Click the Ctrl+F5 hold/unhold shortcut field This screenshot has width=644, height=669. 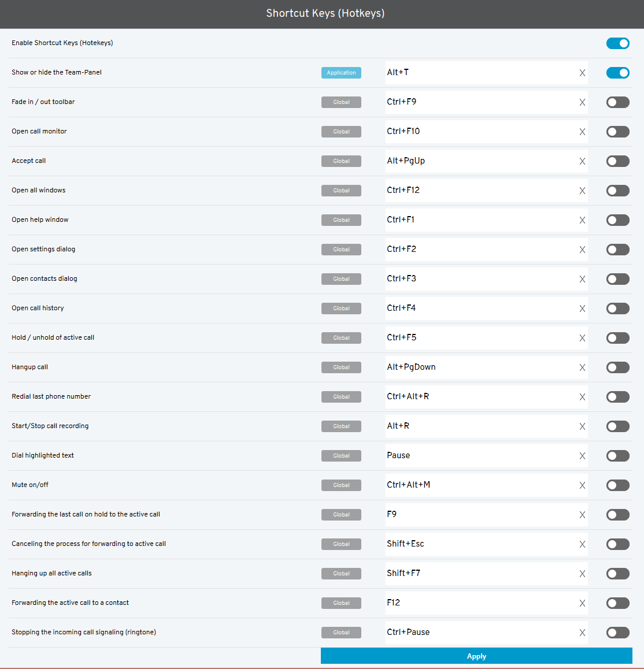click(480, 338)
